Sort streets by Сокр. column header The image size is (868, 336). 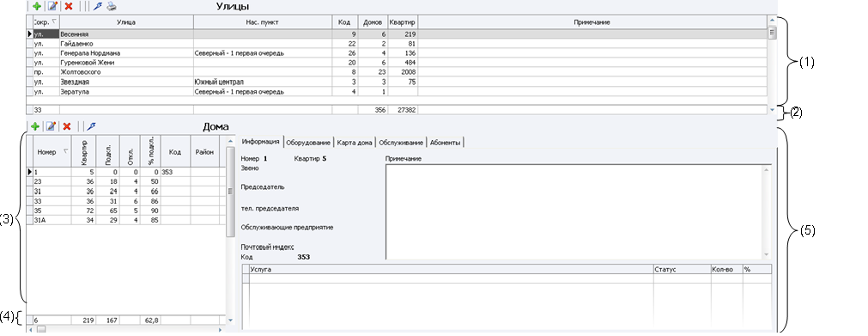point(46,21)
